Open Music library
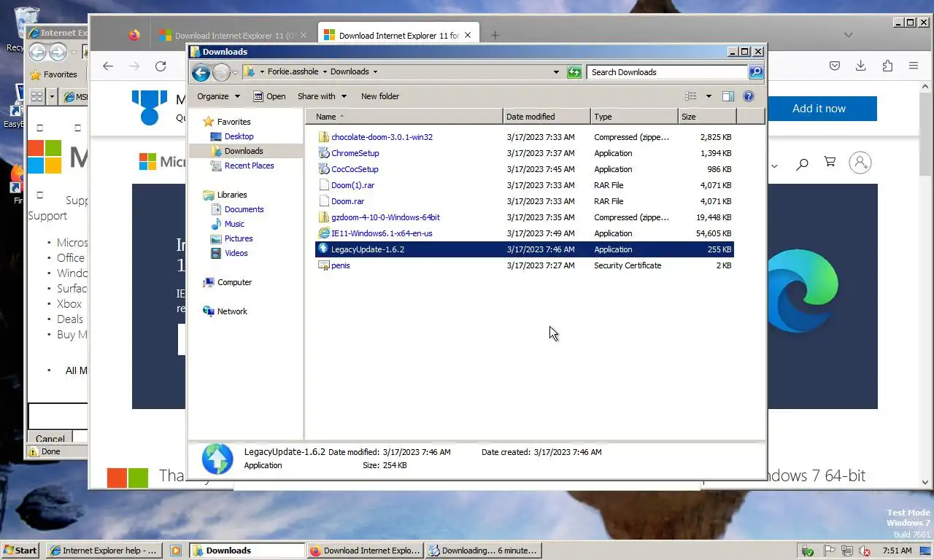The image size is (934, 560). click(x=234, y=224)
